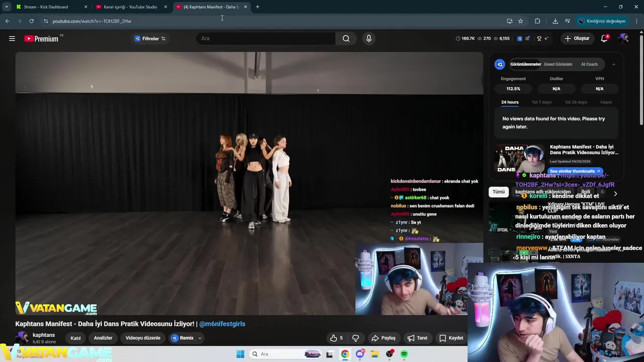
Task: Open Chrome three-dot menu
Action: 637,21
